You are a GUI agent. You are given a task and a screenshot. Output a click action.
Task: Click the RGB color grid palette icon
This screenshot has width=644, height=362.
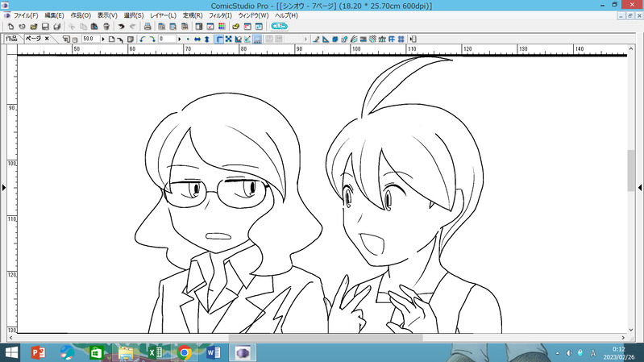[222, 27]
